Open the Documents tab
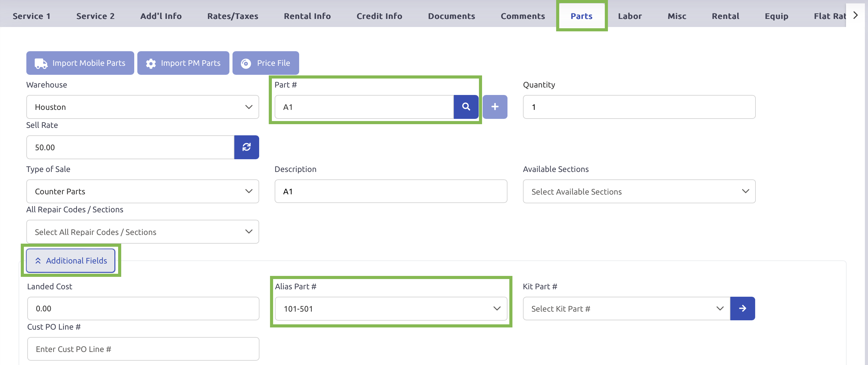Image resolution: width=868 pixels, height=365 pixels. (451, 16)
